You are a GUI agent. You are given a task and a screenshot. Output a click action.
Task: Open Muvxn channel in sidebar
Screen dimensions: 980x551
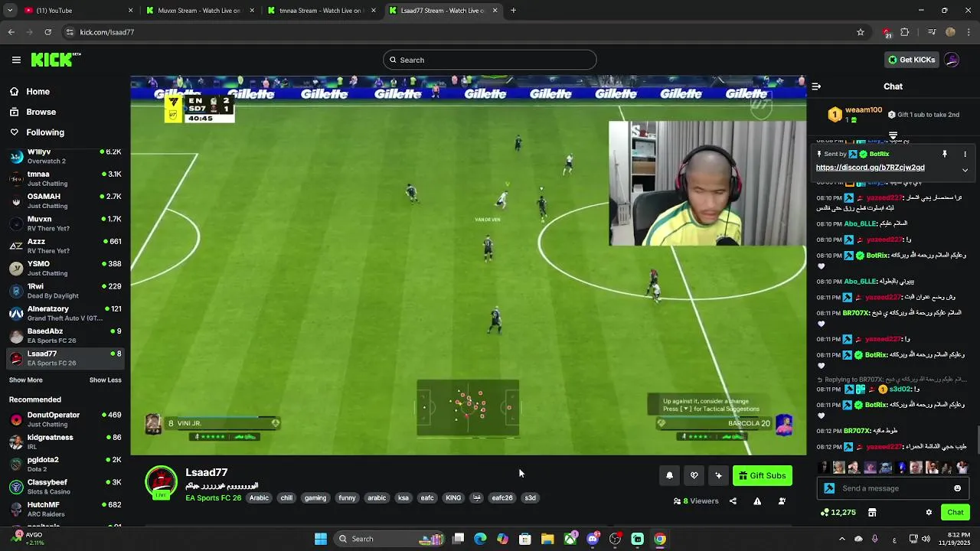point(65,223)
